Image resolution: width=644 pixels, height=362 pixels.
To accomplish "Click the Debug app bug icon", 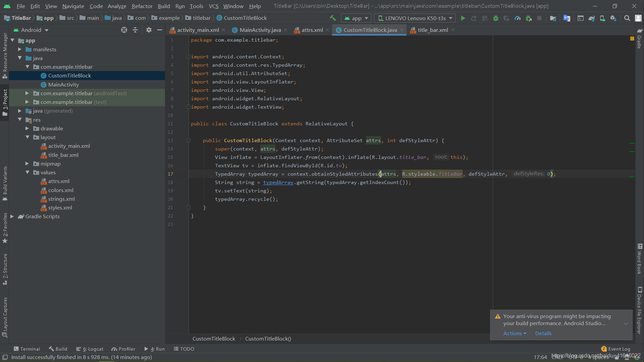I will 496,18.
